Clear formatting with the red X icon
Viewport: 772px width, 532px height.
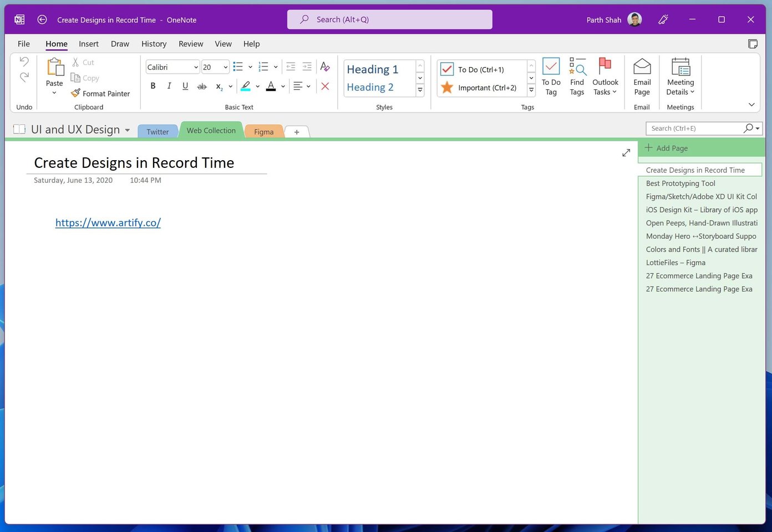[325, 86]
